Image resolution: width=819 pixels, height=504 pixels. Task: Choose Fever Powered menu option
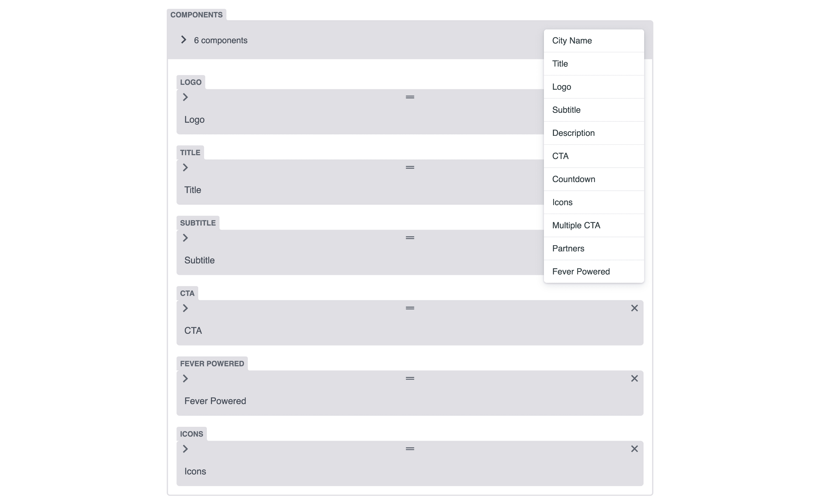click(594, 271)
